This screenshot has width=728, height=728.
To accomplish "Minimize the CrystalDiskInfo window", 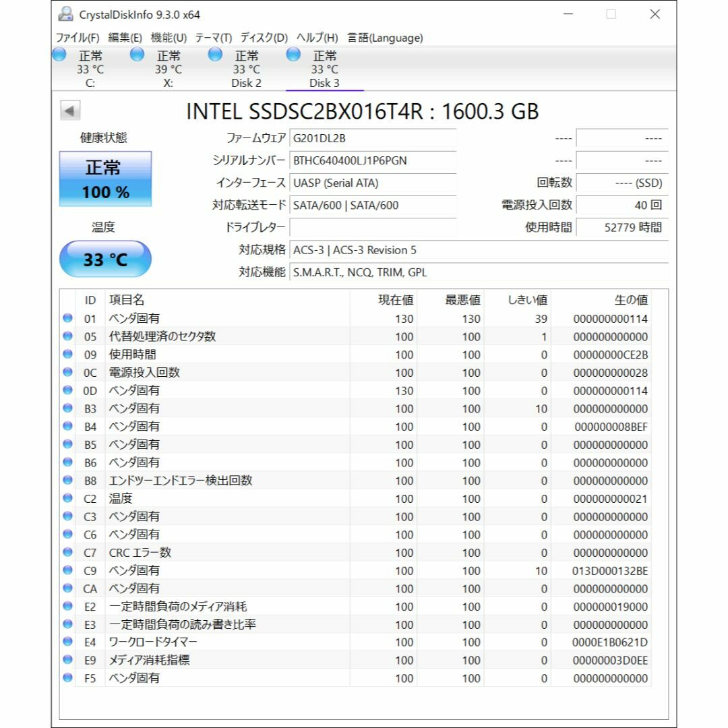I will 568,14.
